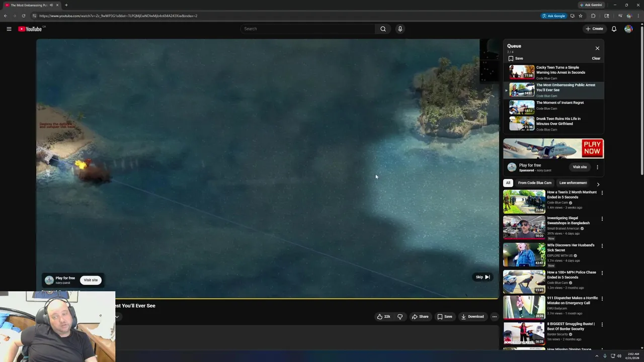Go to YouTube home via the logo
Screen dimensions: 644x362
coord(30,29)
